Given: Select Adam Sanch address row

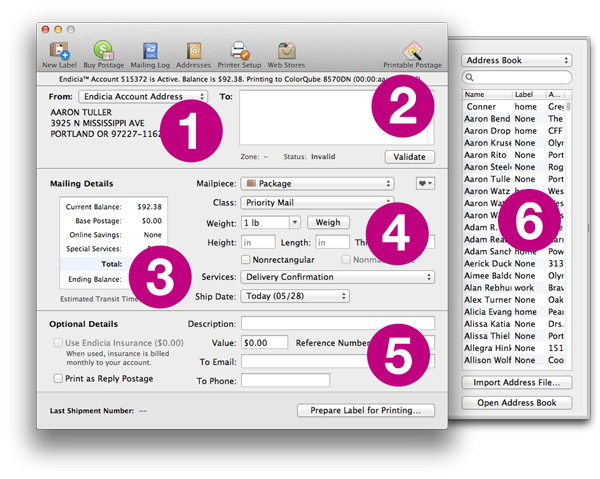Looking at the screenshot, I should [x=514, y=251].
